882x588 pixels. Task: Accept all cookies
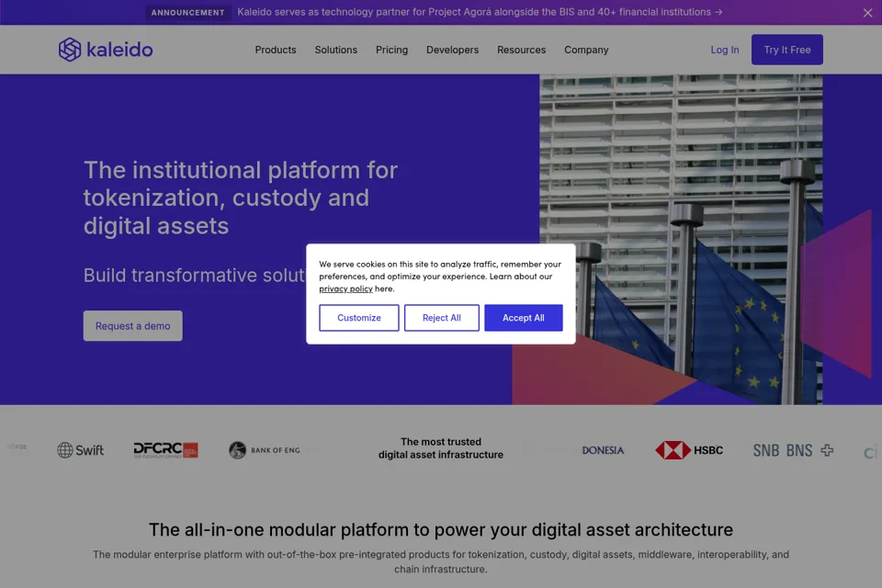point(523,318)
